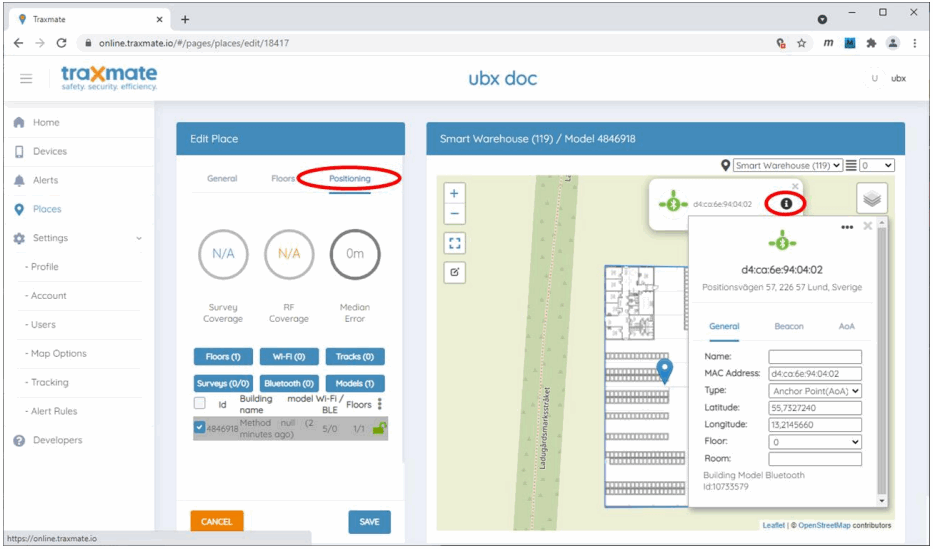Go to Home in sidebar
Viewport: 933px width, 549px height.
tap(46, 123)
